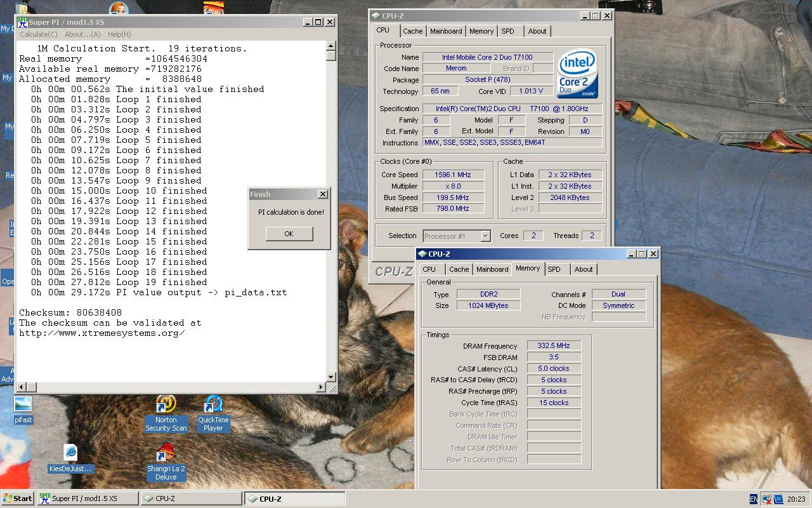
Task: Click the EN language indicator in tray
Action: 754,499
